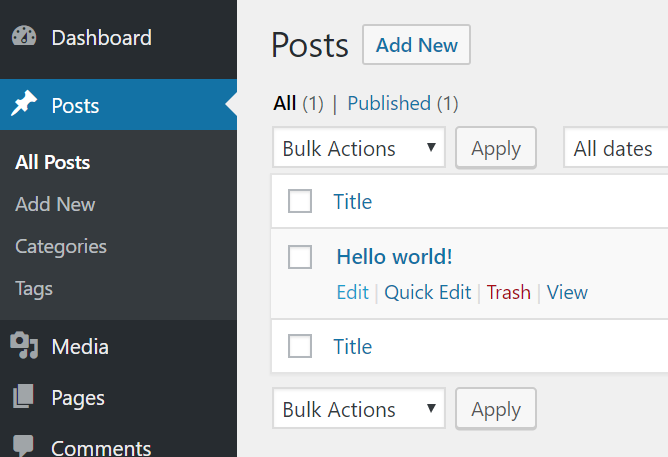Move Hello world! post to Trash

pos(509,292)
